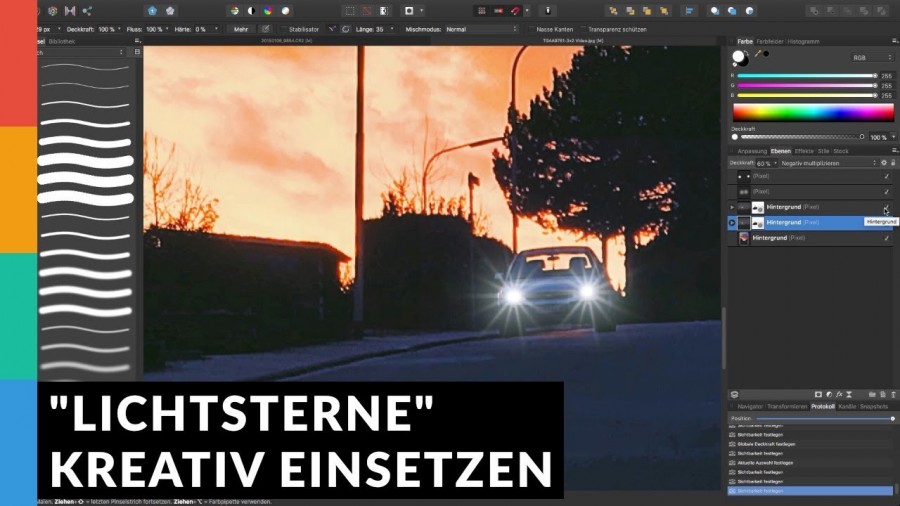Click the color spectrum bar

(813, 112)
